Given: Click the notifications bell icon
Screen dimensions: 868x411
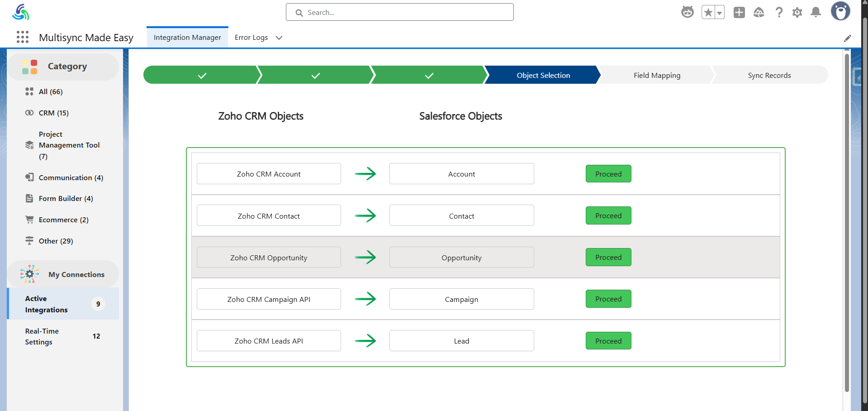Looking at the screenshot, I should point(816,12).
